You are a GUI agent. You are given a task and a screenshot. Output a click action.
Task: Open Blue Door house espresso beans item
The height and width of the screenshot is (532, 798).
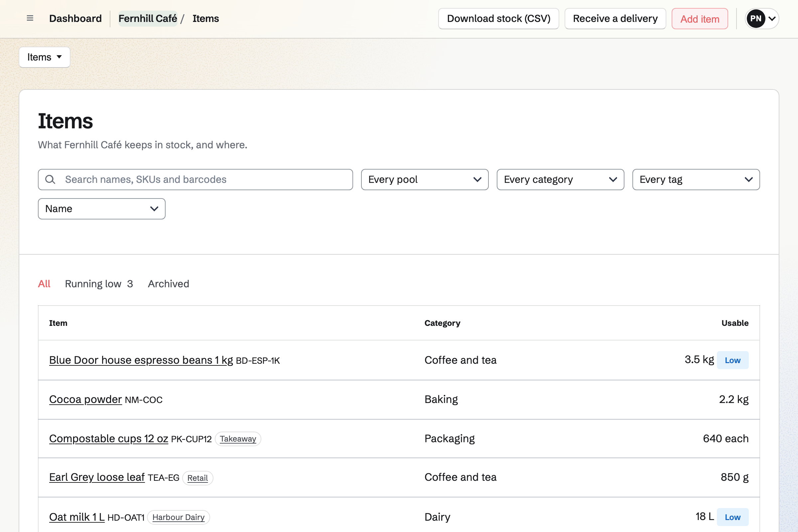click(141, 360)
